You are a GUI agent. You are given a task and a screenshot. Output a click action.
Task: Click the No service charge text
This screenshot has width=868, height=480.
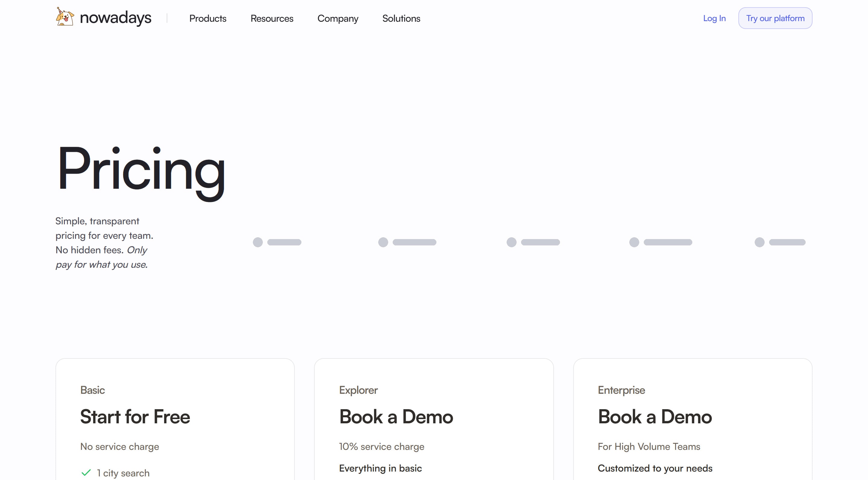pyautogui.click(x=120, y=447)
